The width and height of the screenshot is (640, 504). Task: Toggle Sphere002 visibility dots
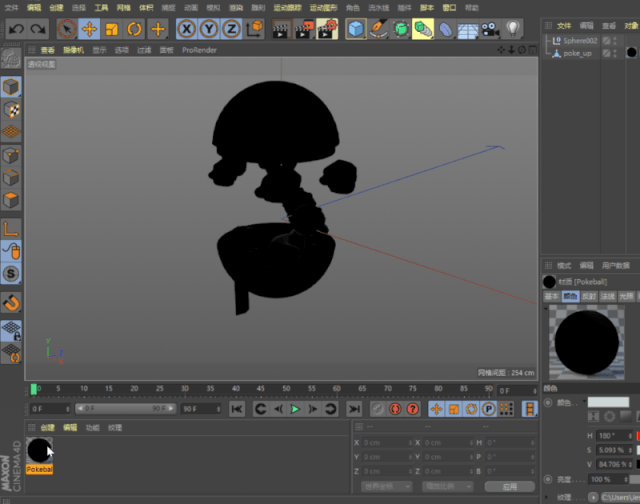(615, 40)
